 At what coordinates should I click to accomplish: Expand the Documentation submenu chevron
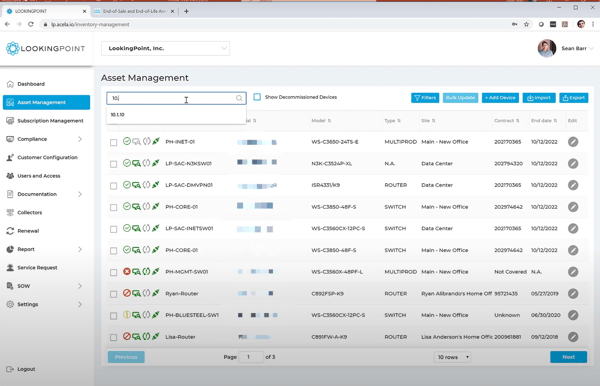[80, 194]
